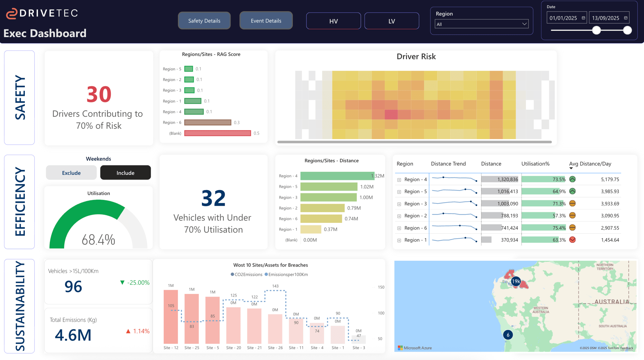Click the map Feedback link
This screenshot has height=360, width=644.
[x=626, y=348]
